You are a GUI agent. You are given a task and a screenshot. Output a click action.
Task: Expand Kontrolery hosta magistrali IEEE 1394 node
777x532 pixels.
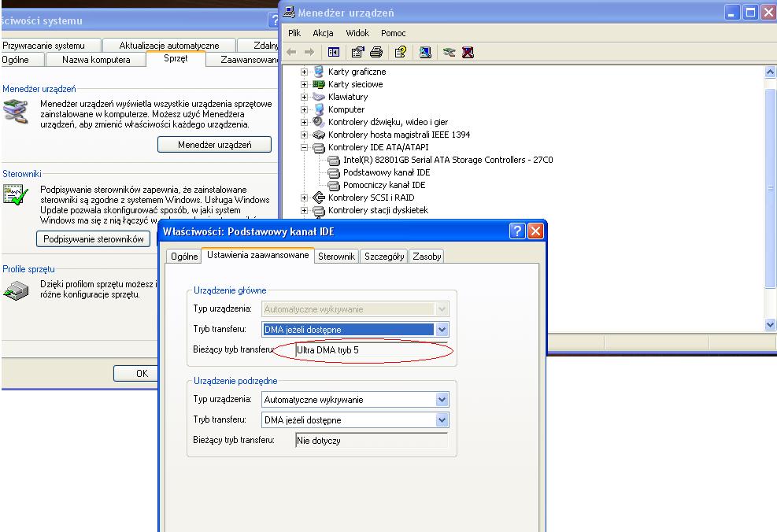click(x=304, y=135)
